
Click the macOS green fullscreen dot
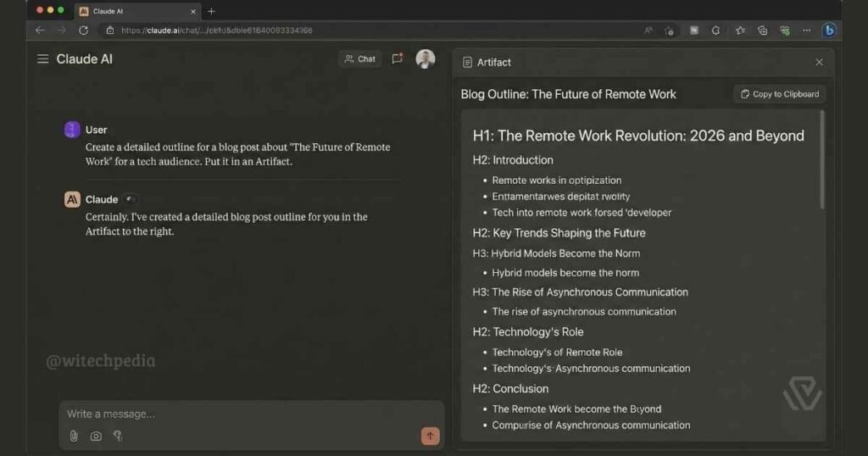click(x=61, y=10)
